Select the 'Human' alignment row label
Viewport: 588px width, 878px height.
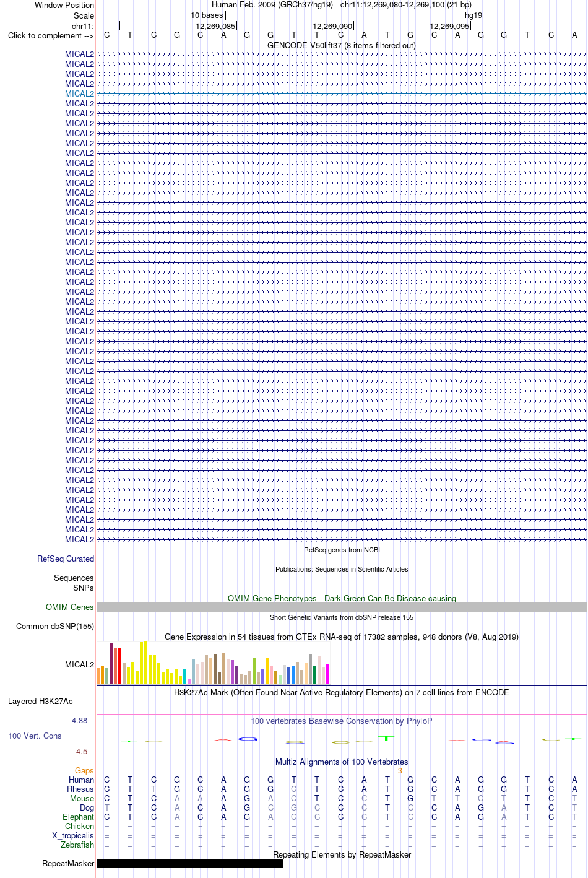[81, 780]
